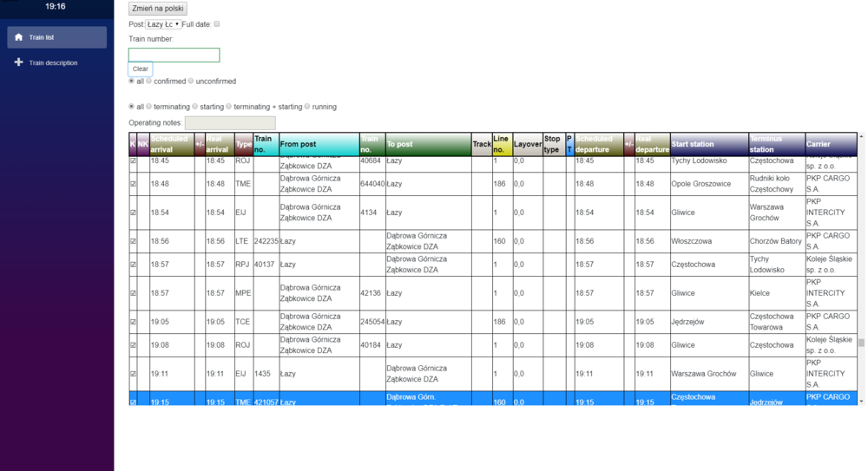Click train number 245054 cell

[372, 322]
